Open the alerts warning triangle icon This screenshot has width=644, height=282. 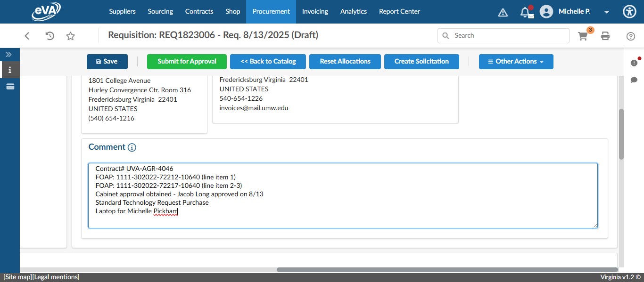click(503, 12)
